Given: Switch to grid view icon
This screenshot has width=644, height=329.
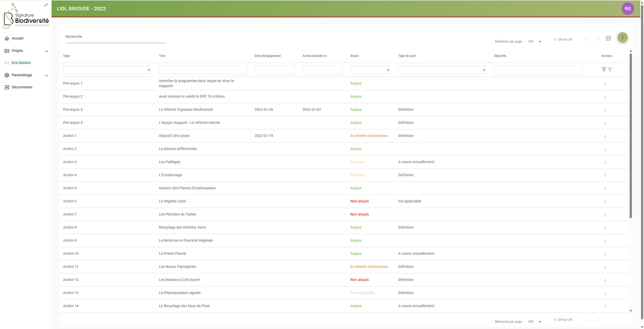Looking at the screenshot, I should (x=608, y=38).
